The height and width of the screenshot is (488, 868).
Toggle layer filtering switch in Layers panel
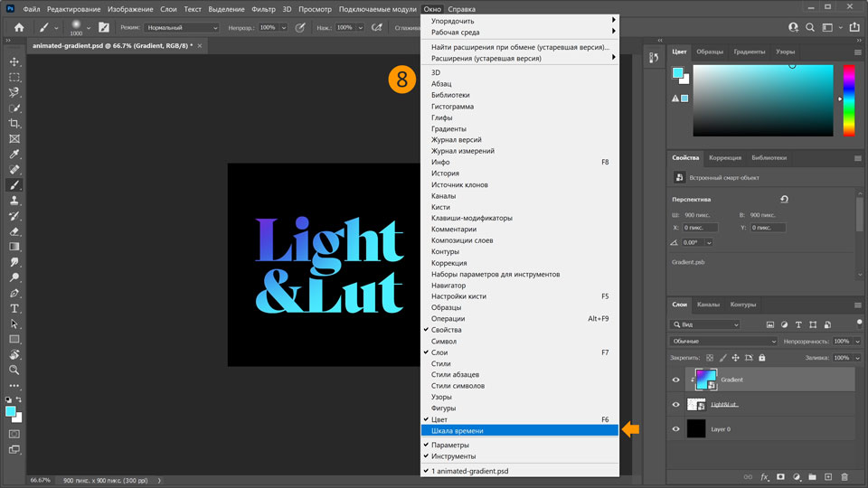pyautogui.click(x=859, y=324)
